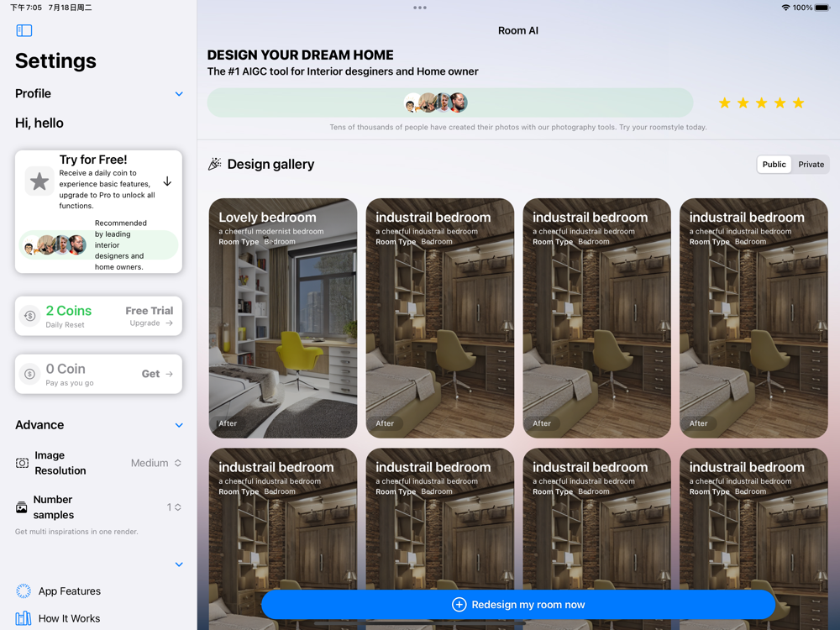Click 'Get multi inspirations in one render.' text

[x=76, y=532]
